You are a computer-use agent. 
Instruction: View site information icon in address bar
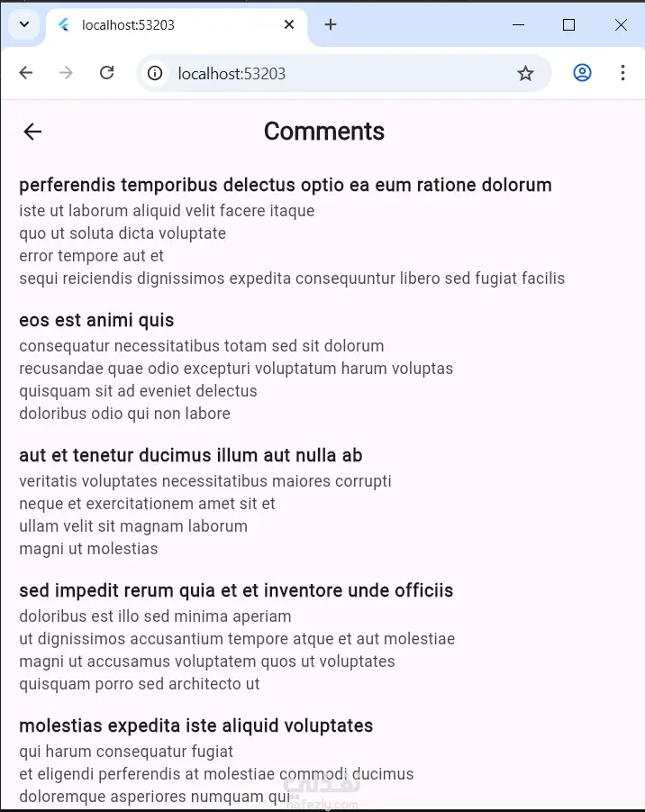(155, 74)
